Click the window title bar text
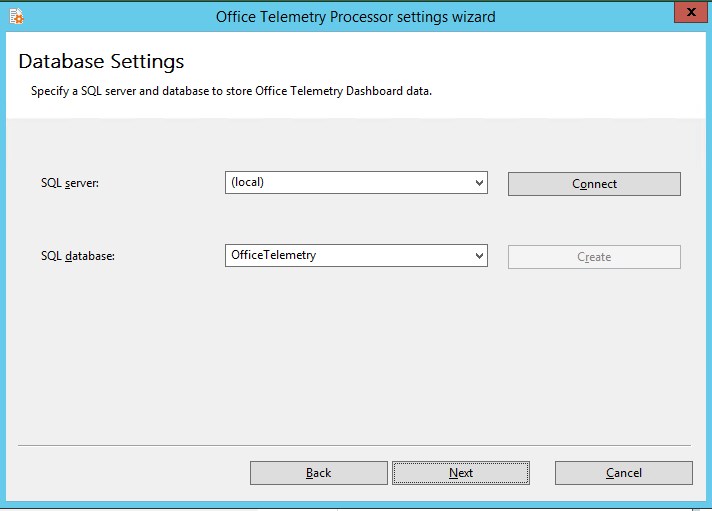Viewport: 712px width, 511px height. [356, 17]
